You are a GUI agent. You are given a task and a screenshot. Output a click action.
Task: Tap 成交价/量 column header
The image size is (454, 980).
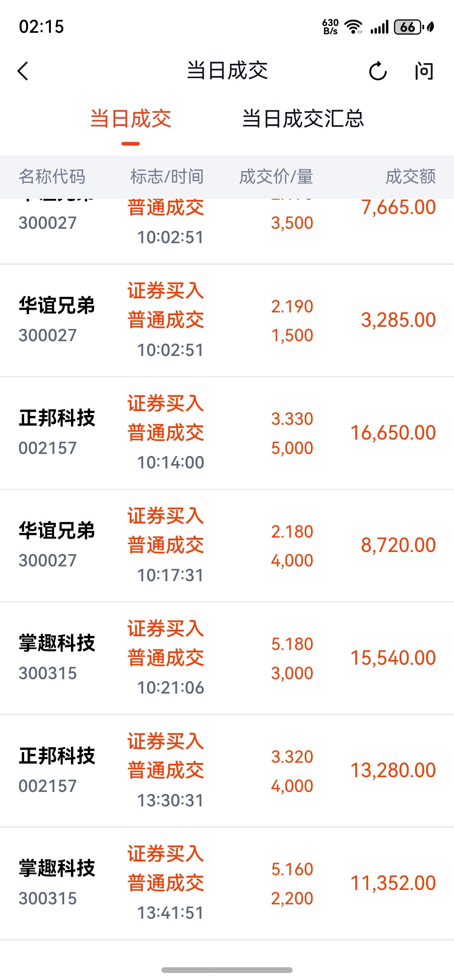pos(276,177)
